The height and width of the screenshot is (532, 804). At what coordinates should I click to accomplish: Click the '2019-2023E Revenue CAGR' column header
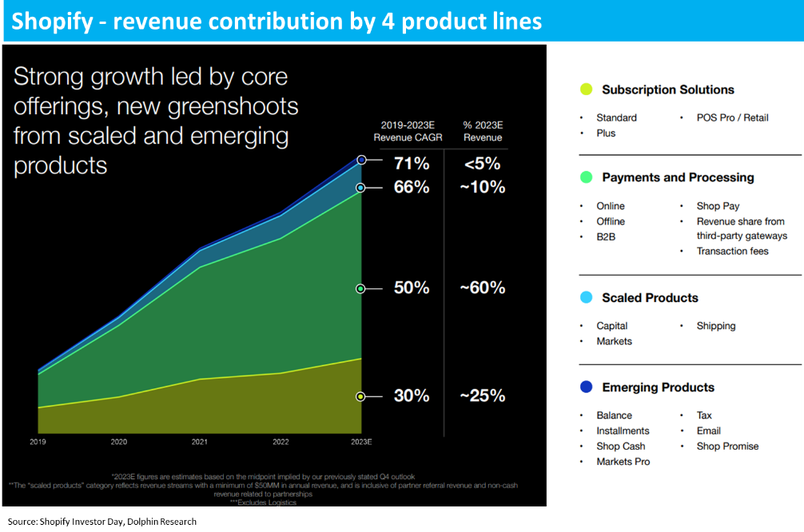[x=408, y=131]
